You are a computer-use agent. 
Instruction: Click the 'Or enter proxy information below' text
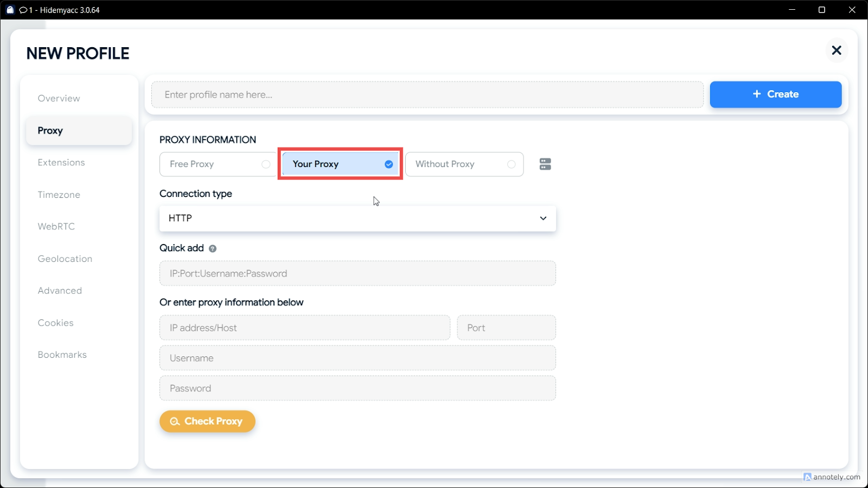tap(232, 303)
